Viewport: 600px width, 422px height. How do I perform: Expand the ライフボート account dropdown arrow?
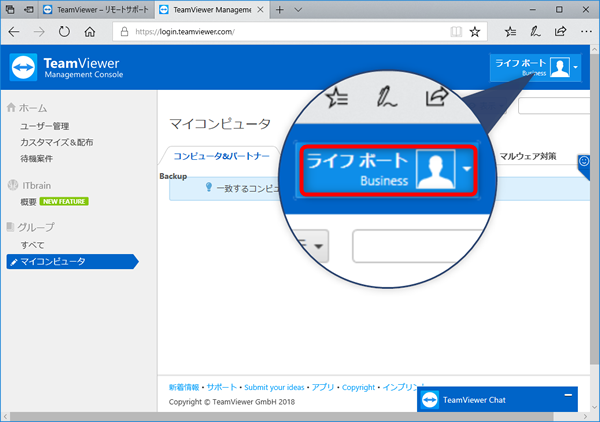pos(576,67)
